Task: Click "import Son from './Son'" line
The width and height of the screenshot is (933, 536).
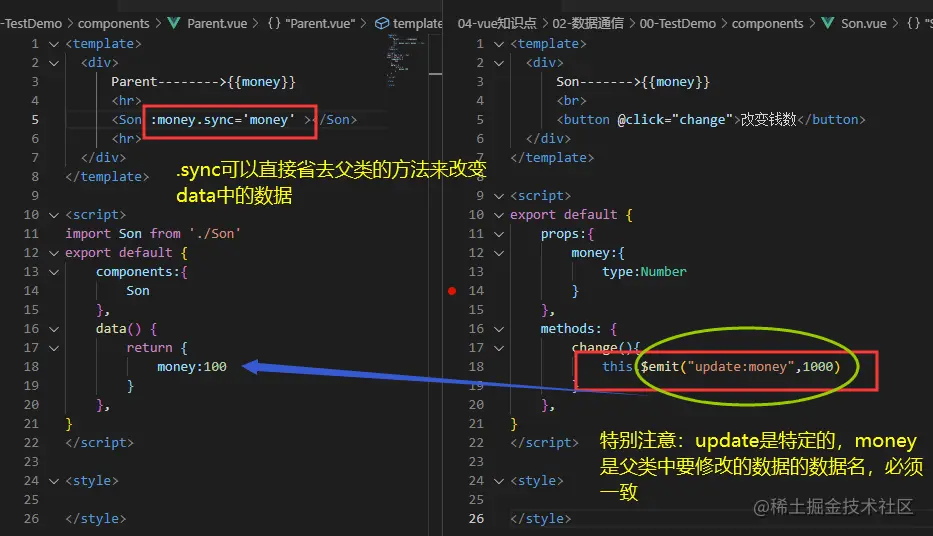Action: (153, 234)
